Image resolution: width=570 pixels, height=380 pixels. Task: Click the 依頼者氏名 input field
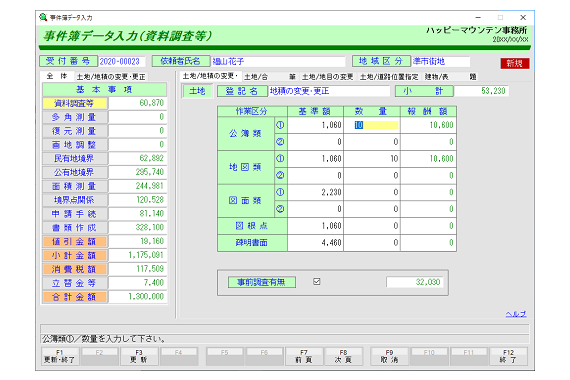[278, 61]
